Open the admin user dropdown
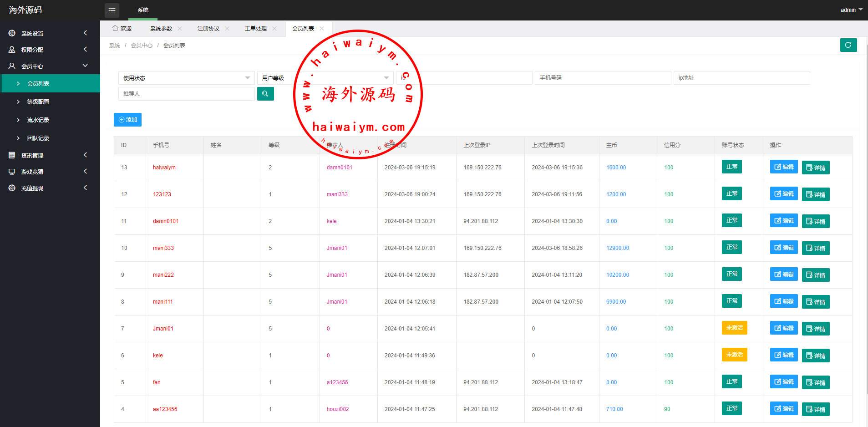The image size is (868, 427). click(x=851, y=10)
